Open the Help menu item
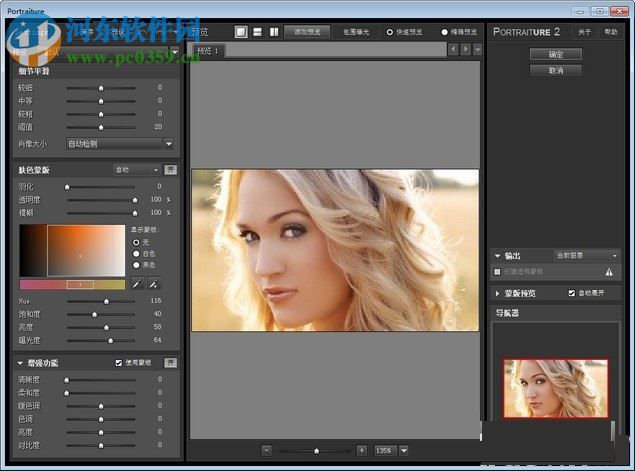This screenshot has height=471, width=635. (610, 32)
